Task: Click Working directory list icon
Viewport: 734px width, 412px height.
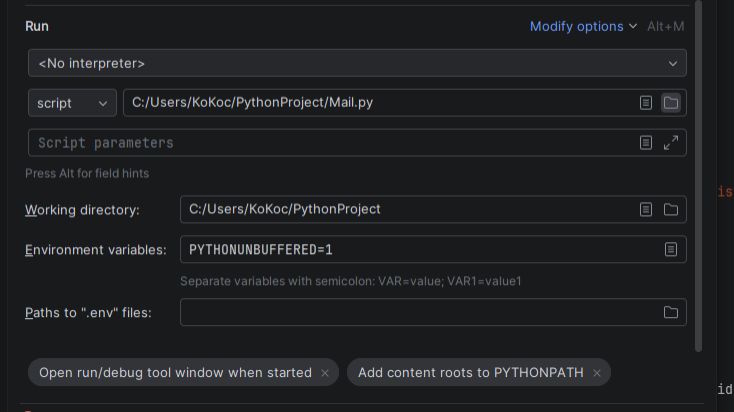Action: click(646, 209)
